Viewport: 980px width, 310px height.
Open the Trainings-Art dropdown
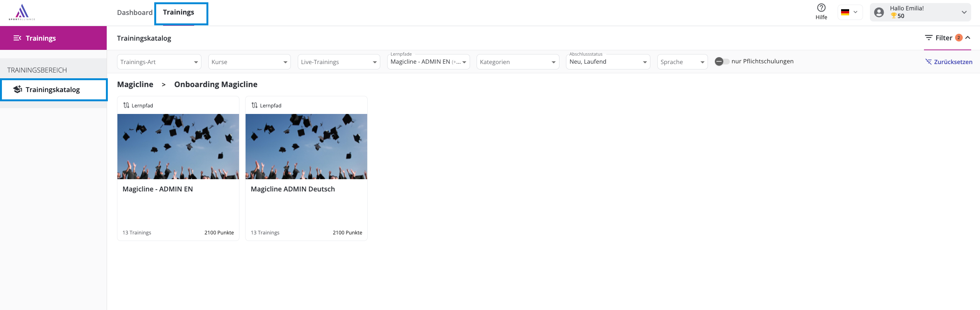click(159, 62)
